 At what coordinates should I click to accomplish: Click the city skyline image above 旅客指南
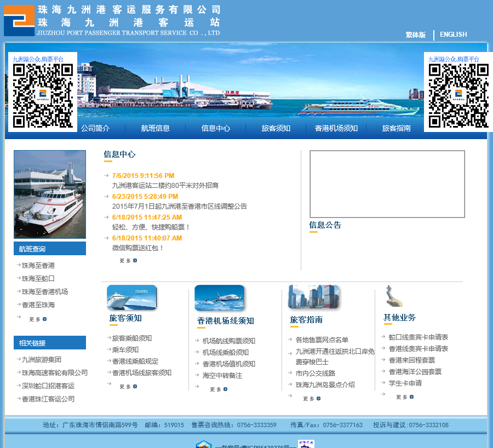313,297
